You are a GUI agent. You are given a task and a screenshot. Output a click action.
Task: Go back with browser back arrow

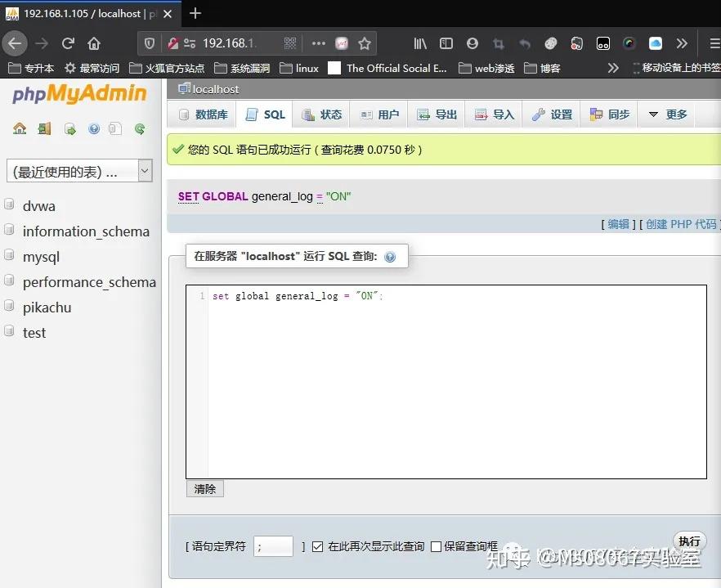15,43
